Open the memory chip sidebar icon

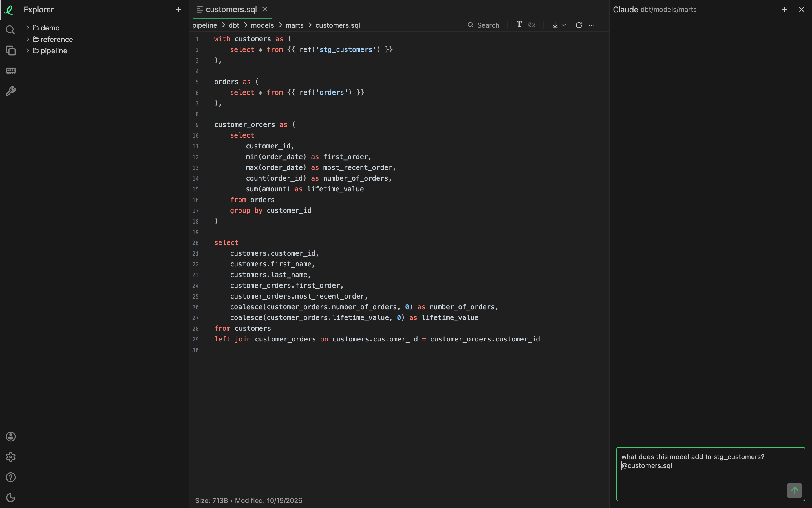(x=10, y=71)
